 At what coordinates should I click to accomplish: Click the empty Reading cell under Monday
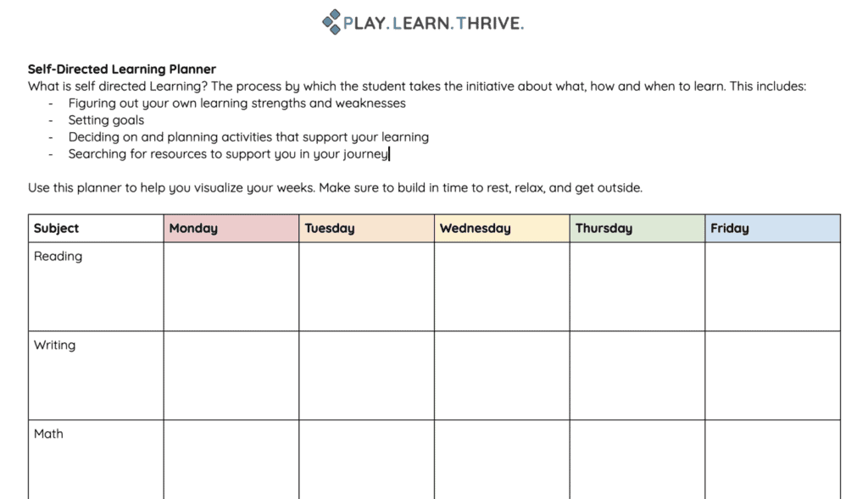click(x=231, y=287)
